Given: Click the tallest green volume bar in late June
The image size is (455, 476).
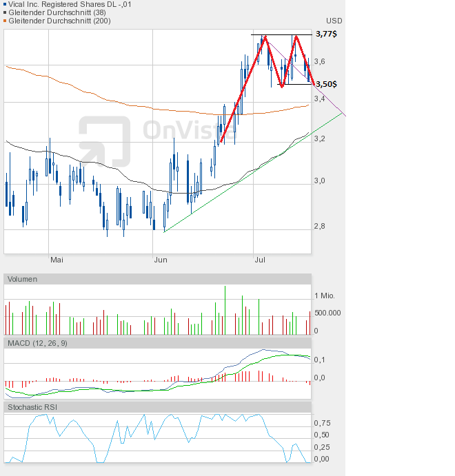Looking at the screenshot, I should pos(225,310).
